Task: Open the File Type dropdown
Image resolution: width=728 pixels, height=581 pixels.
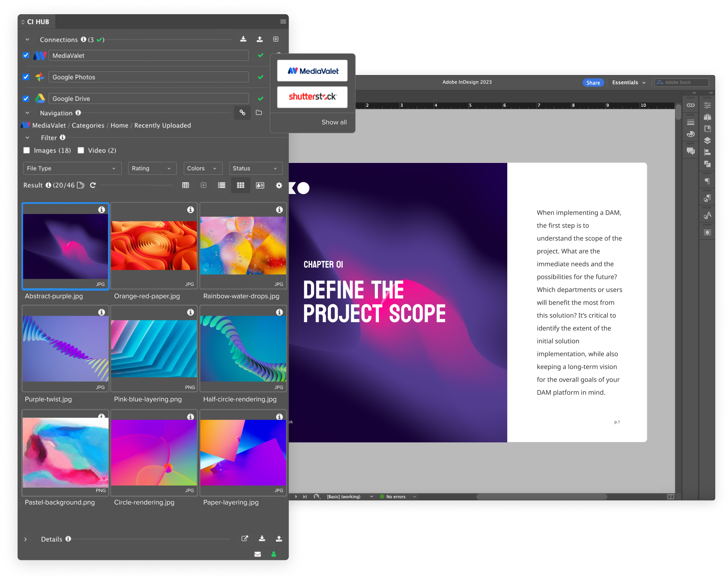Action: pos(72,168)
